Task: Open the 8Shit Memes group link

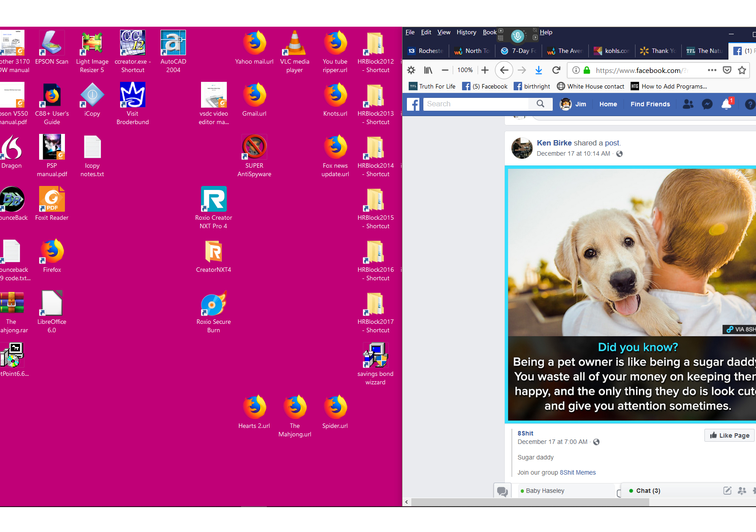Action: click(x=578, y=472)
